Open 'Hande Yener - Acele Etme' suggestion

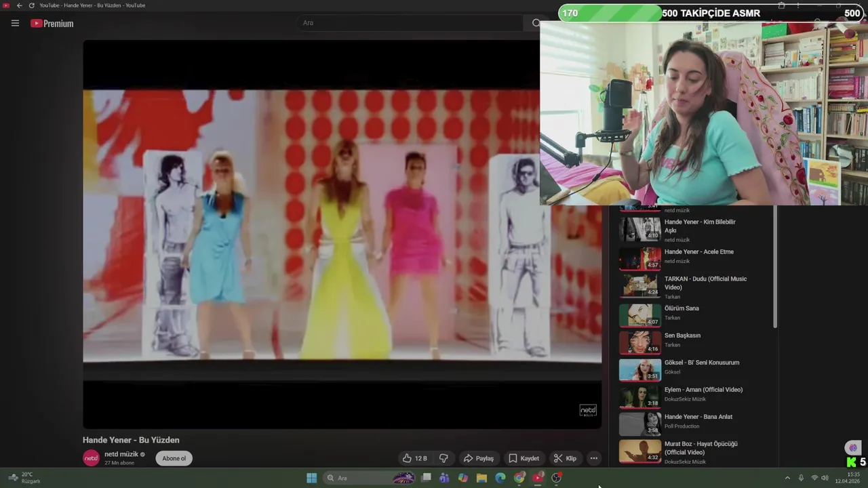click(699, 251)
